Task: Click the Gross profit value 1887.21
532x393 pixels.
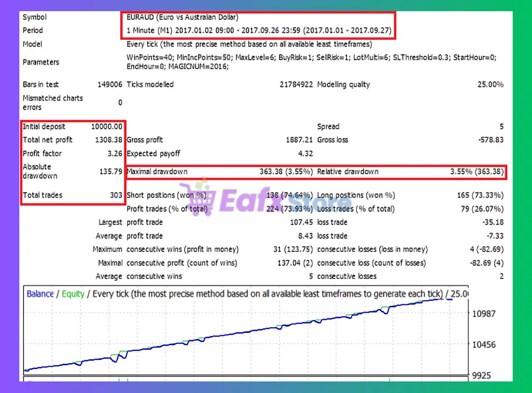Action: point(299,140)
